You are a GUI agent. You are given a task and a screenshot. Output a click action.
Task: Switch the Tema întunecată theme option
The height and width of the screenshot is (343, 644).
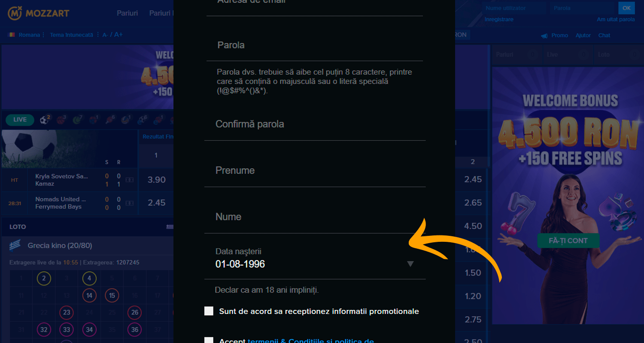(71, 35)
